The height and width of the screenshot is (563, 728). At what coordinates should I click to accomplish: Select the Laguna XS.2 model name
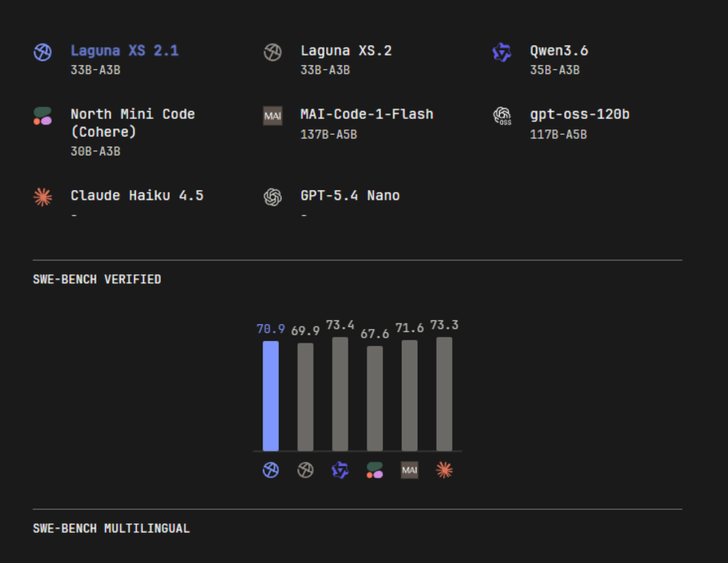pos(346,51)
